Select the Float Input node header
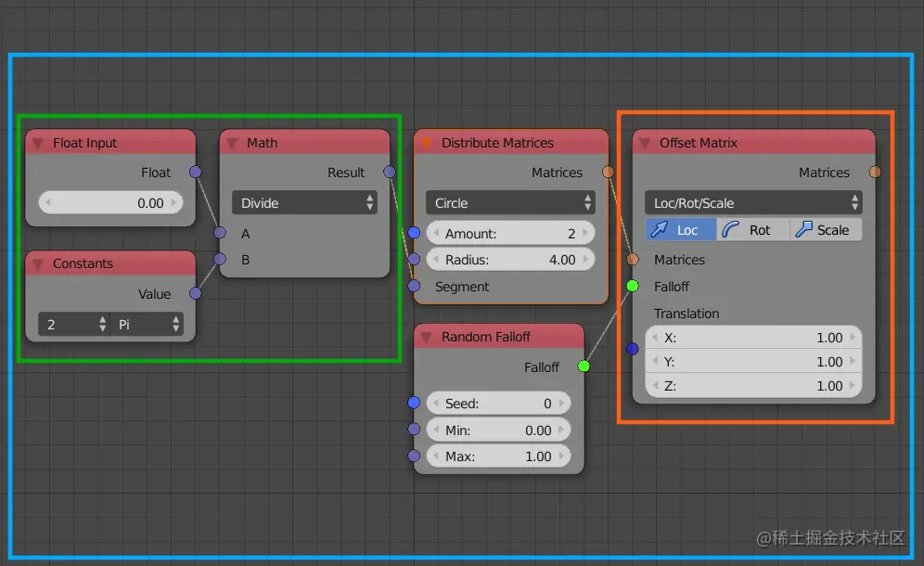 click(110, 143)
